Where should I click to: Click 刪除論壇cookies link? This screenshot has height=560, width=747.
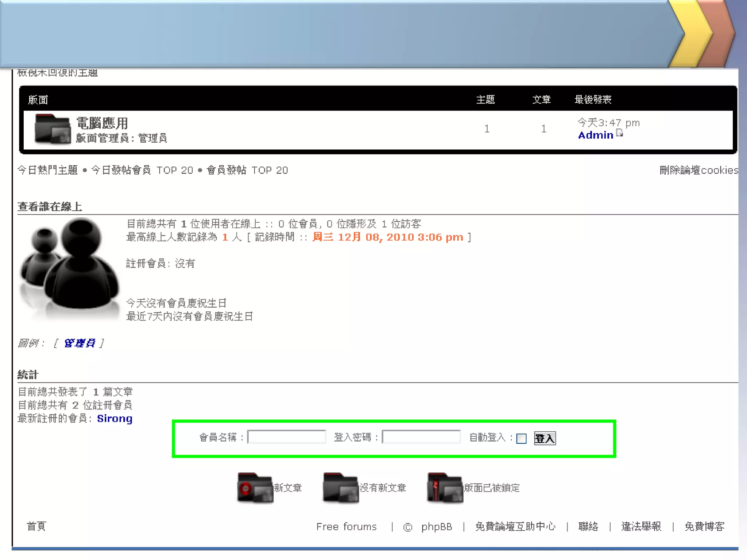(x=698, y=170)
